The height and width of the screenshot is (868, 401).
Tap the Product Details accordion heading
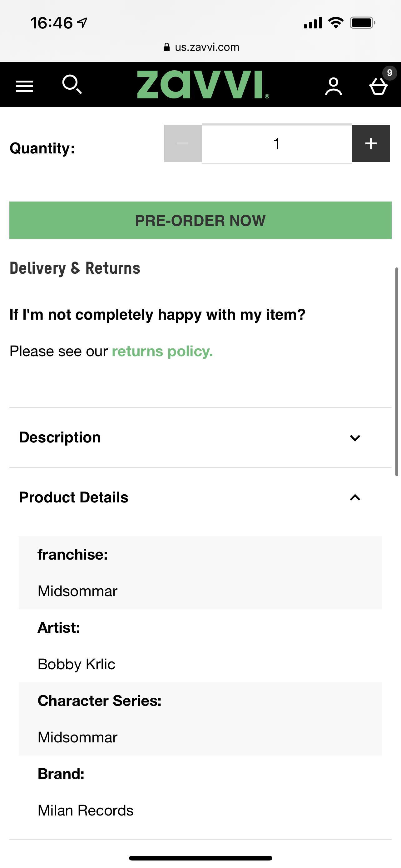point(74,497)
